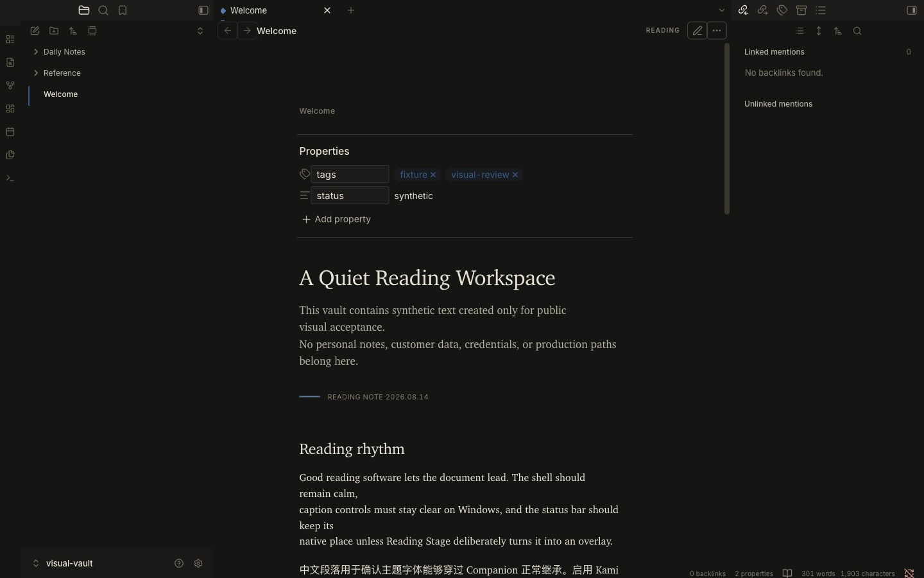Navigate back with the left arrow
Image resolution: width=924 pixels, height=578 pixels.
[x=228, y=31]
